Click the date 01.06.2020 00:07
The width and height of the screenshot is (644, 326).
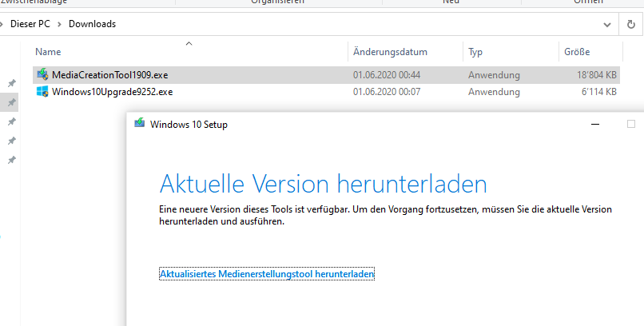point(387,92)
